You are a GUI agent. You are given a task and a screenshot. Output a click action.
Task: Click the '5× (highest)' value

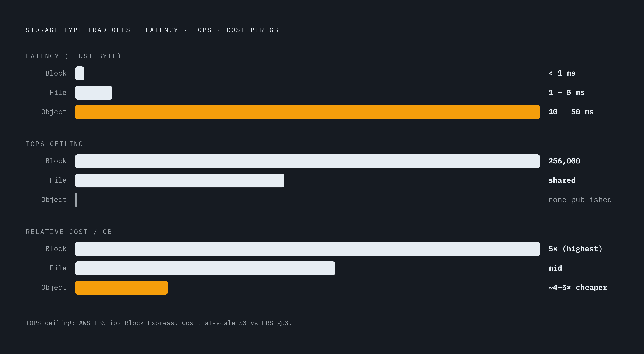[575, 249]
